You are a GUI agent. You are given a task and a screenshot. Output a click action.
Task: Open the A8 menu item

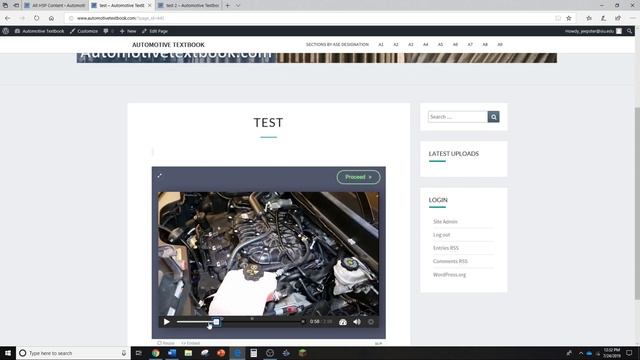(x=485, y=44)
